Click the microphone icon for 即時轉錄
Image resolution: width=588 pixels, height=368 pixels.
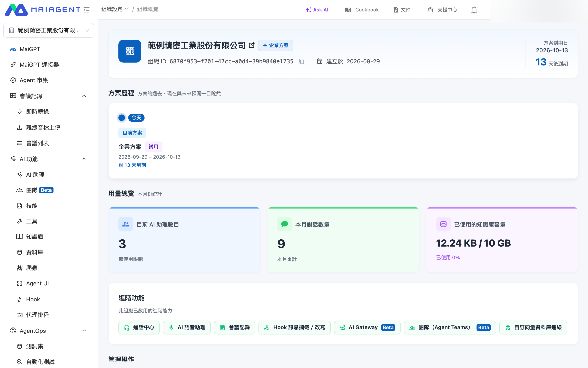pyautogui.click(x=20, y=112)
